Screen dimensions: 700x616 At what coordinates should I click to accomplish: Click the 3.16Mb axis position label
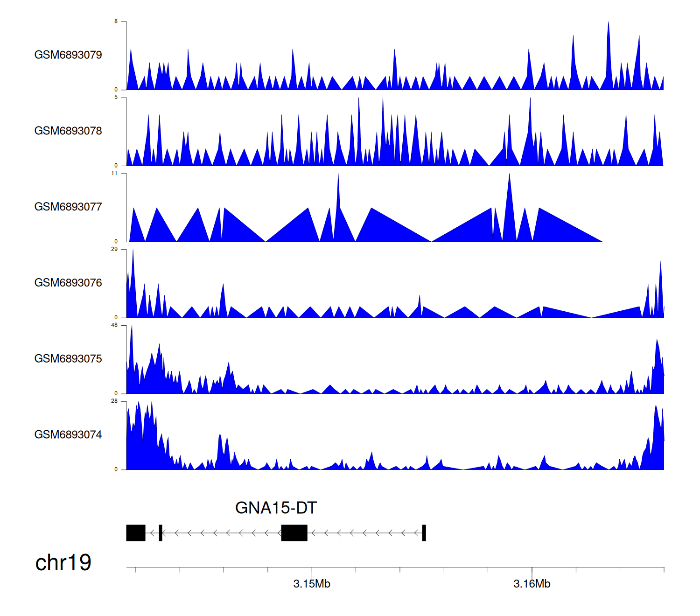click(x=532, y=584)
